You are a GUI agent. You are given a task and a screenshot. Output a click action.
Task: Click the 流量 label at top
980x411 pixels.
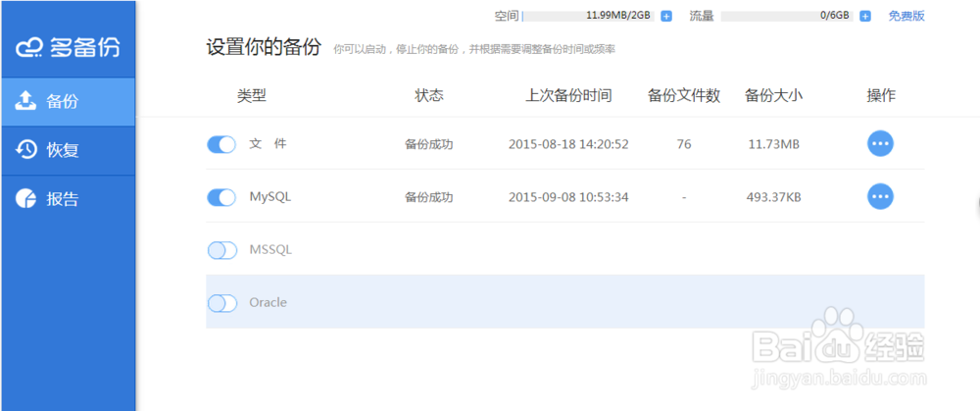702,17
